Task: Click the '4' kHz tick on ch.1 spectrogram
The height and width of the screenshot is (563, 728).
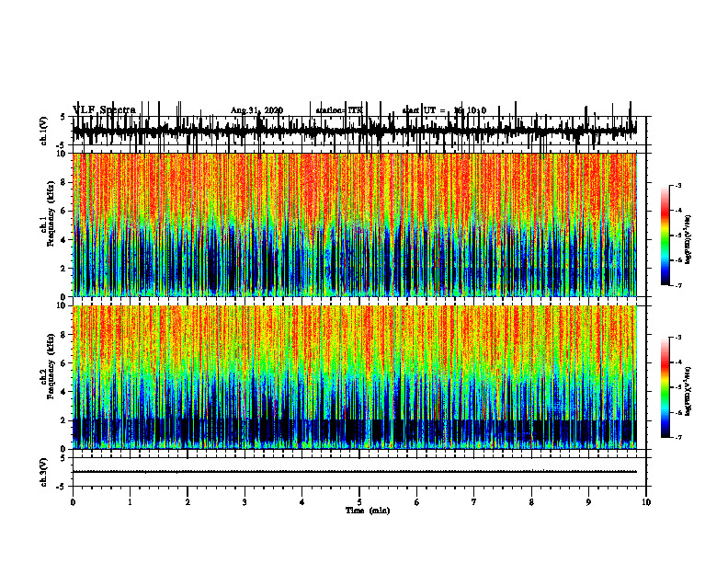Action: pos(65,240)
